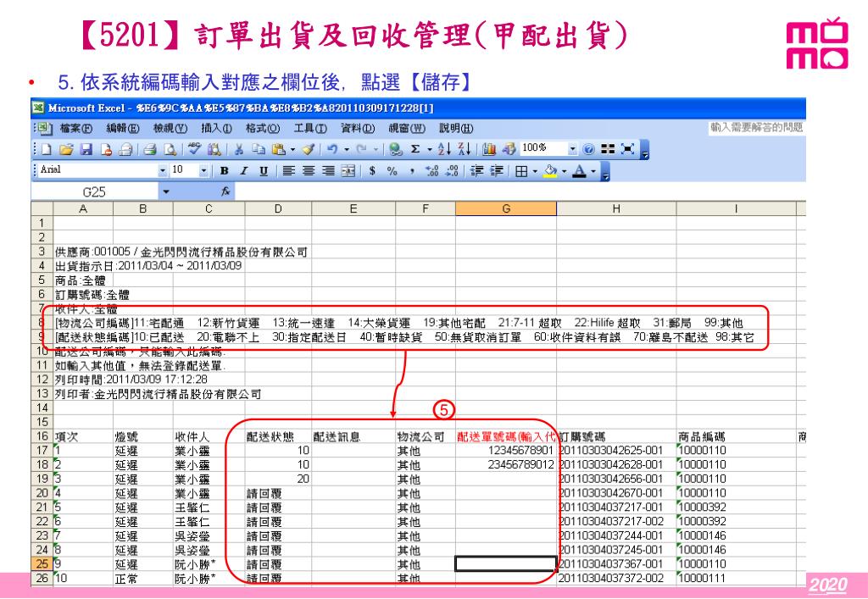Screen dimensions: 868x599
Task: Open the font size 10 dropdown
Action: (x=203, y=171)
